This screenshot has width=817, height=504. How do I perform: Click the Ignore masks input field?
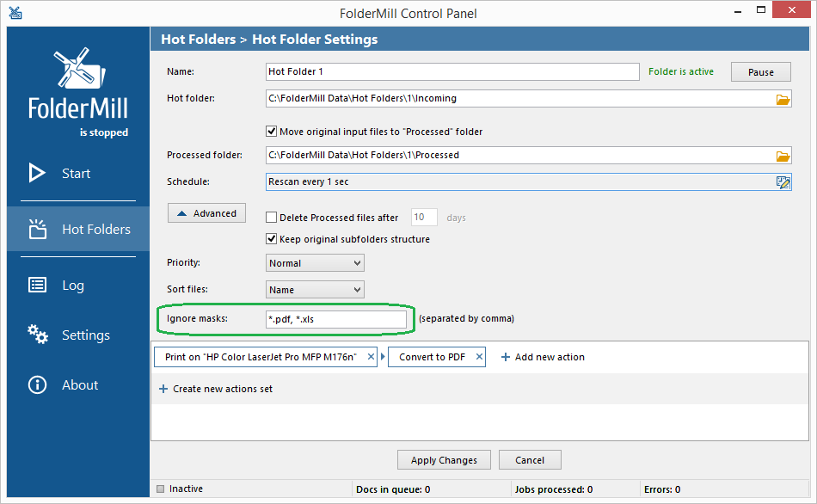336,319
